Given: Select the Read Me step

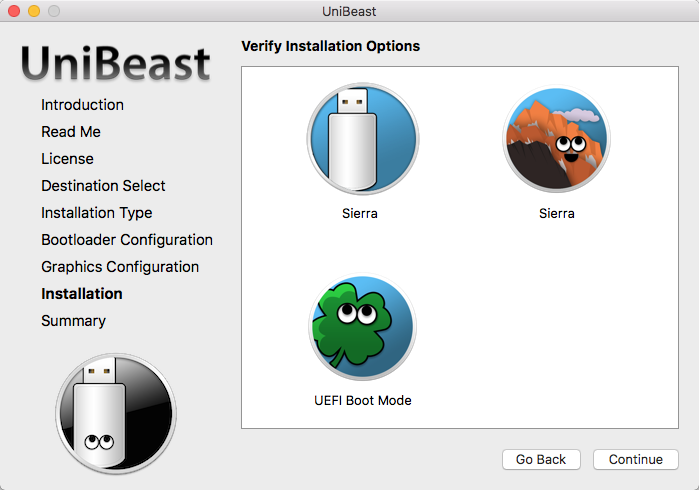Looking at the screenshot, I should [71, 132].
